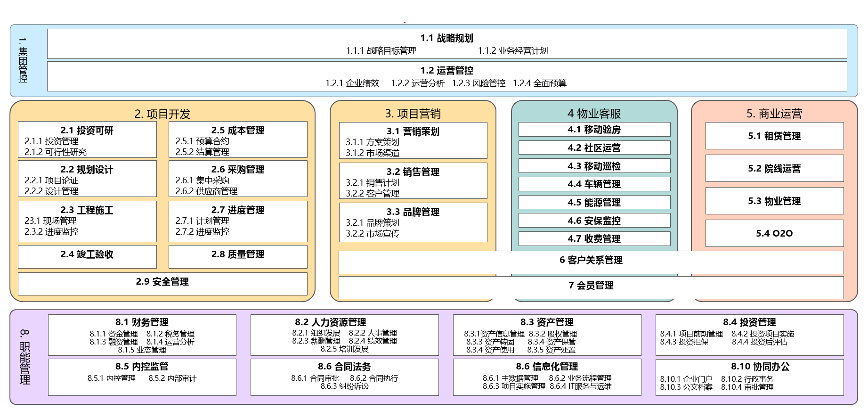Select '1.1.1 战略目标管理' text
Image resolution: width=868 pixels, height=418 pixels.
[381, 51]
